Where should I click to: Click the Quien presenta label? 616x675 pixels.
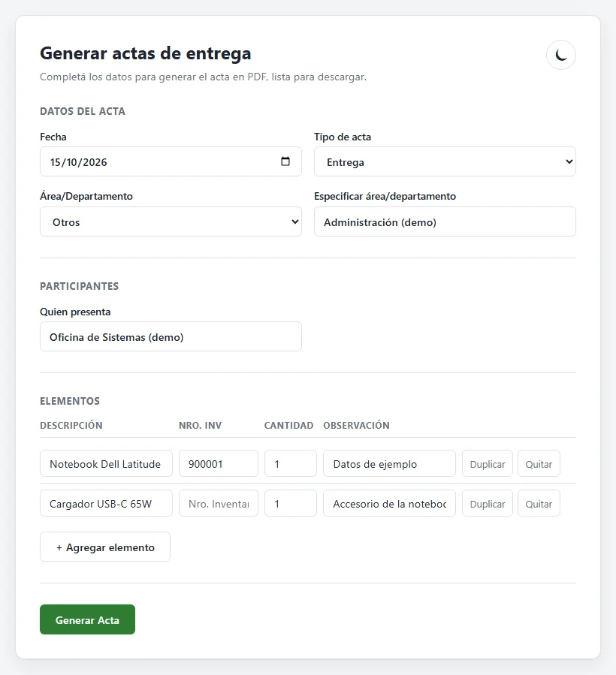75,312
